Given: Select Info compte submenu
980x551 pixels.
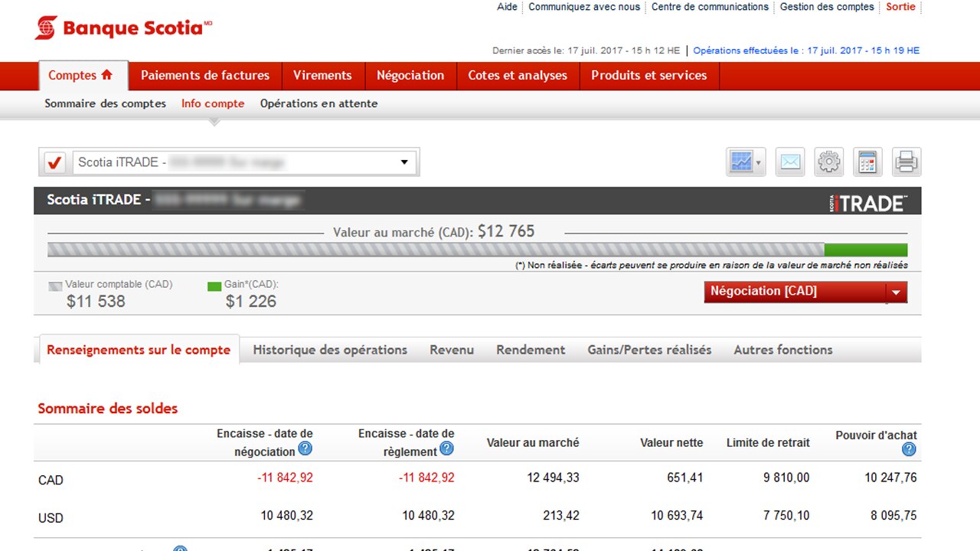Looking at the screenshot, I should (213, 103).
